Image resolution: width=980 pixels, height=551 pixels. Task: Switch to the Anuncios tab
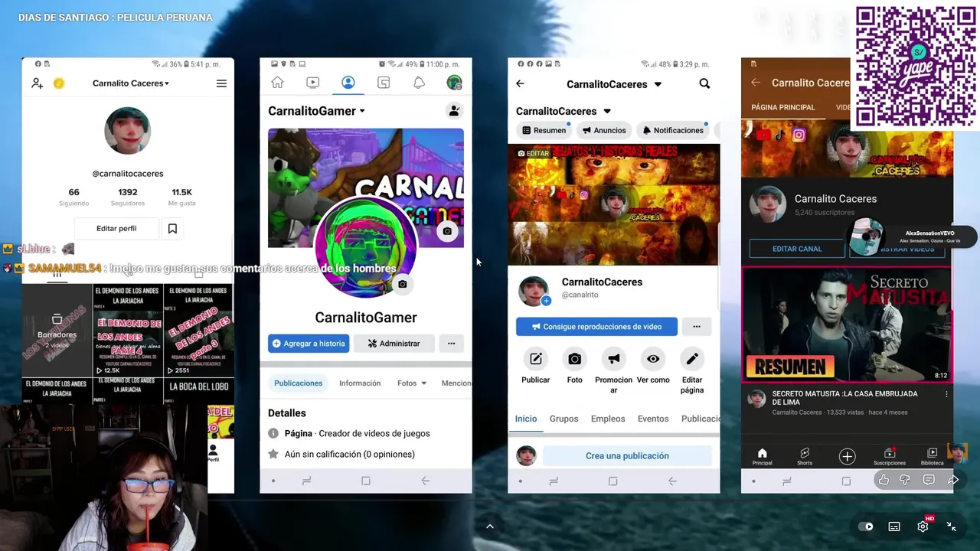pos(603,130)
